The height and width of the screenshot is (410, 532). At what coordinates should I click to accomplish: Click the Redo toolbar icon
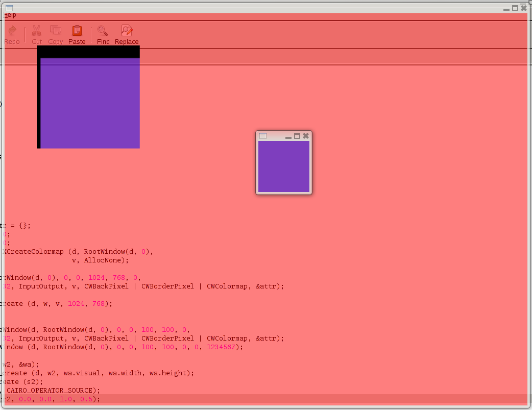pos(11,34)
